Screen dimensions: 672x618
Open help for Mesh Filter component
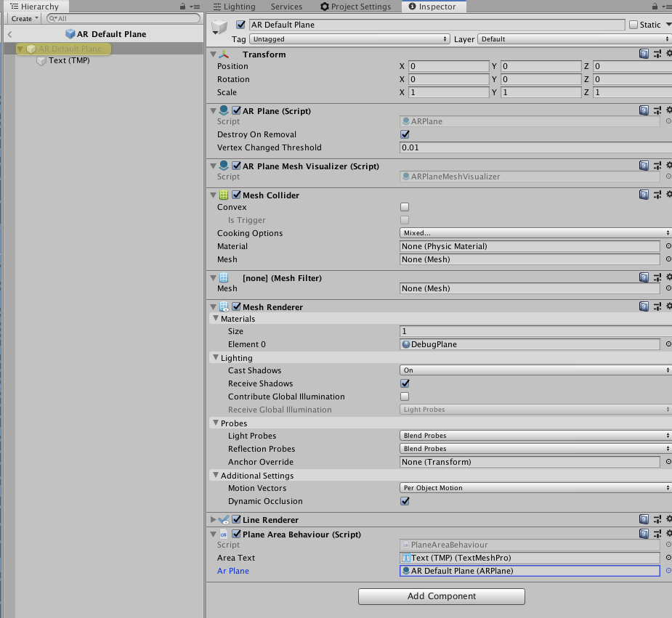pyautogui.click(x=644, y=277)
